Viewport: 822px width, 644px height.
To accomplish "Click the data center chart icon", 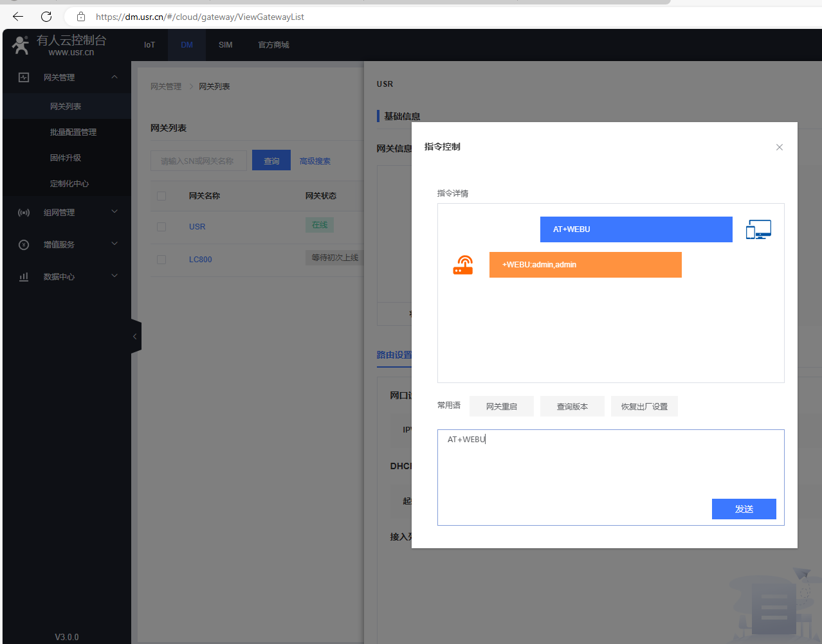I will coord(24,276).
